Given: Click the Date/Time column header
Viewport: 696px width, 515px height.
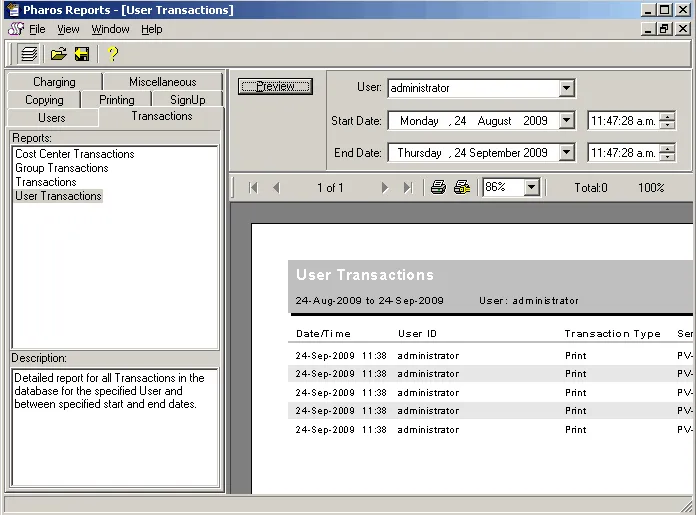Looking at the screenshot, I should (323, 334).
